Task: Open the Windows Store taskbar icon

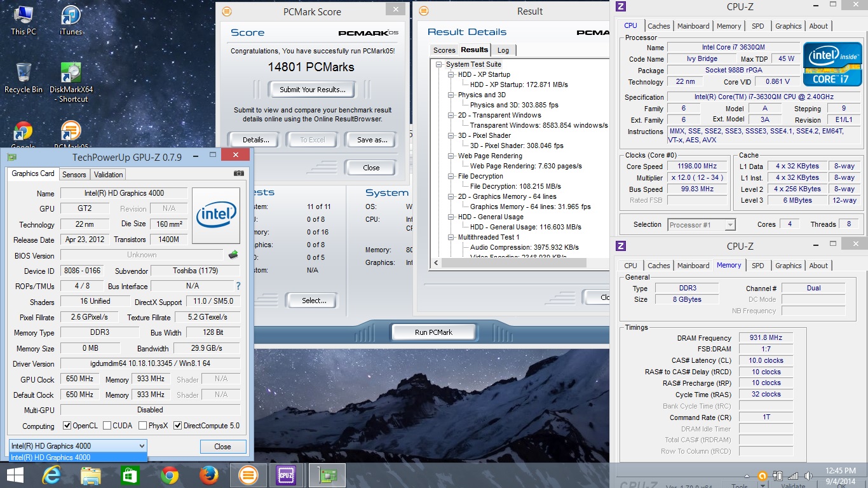Action: [130, 475]
